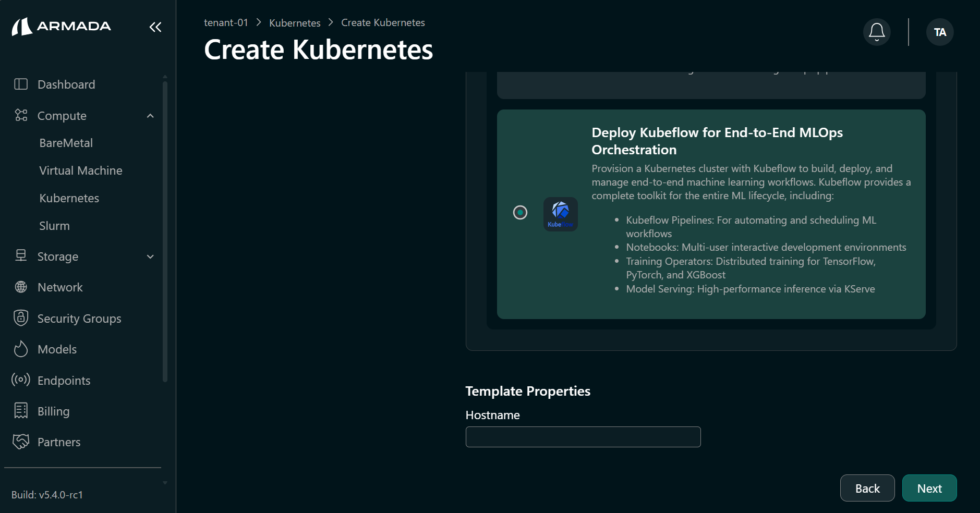Select the Deploy Kubeflow radio button
This screenshot has width=980, height=513.
coord(520,212)
